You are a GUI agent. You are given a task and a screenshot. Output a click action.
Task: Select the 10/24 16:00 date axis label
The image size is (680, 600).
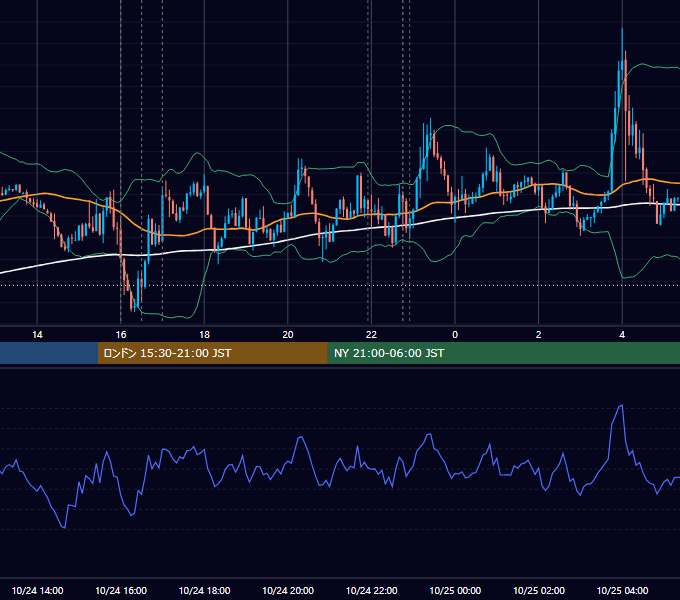tap(121, 590)
